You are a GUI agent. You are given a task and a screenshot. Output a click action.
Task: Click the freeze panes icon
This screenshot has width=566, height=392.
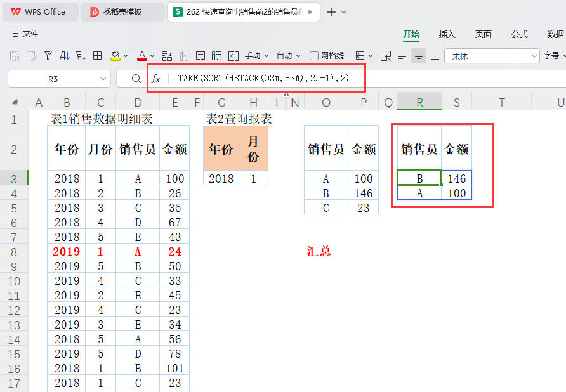[x=216, y=56]
